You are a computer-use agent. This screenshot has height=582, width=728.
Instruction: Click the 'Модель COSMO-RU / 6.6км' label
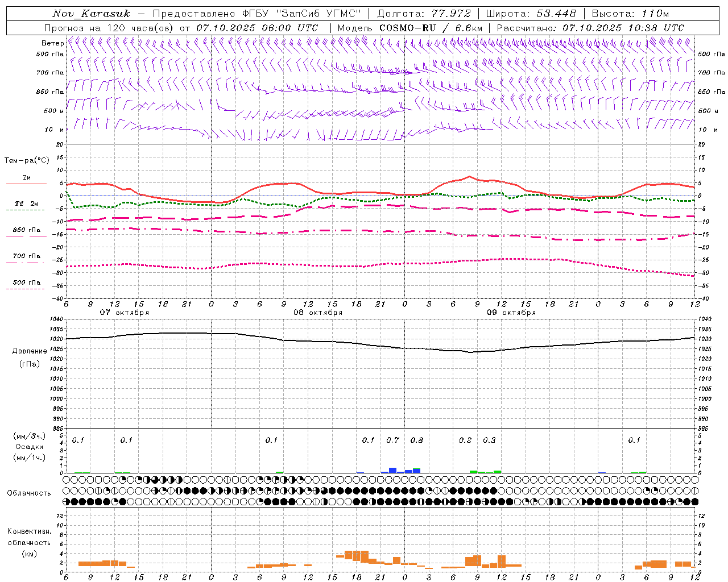point(409,28)
